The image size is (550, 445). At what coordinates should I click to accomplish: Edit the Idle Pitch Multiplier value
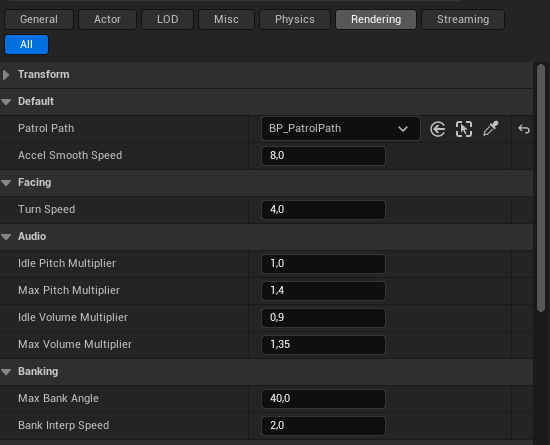tap(323, 264)
